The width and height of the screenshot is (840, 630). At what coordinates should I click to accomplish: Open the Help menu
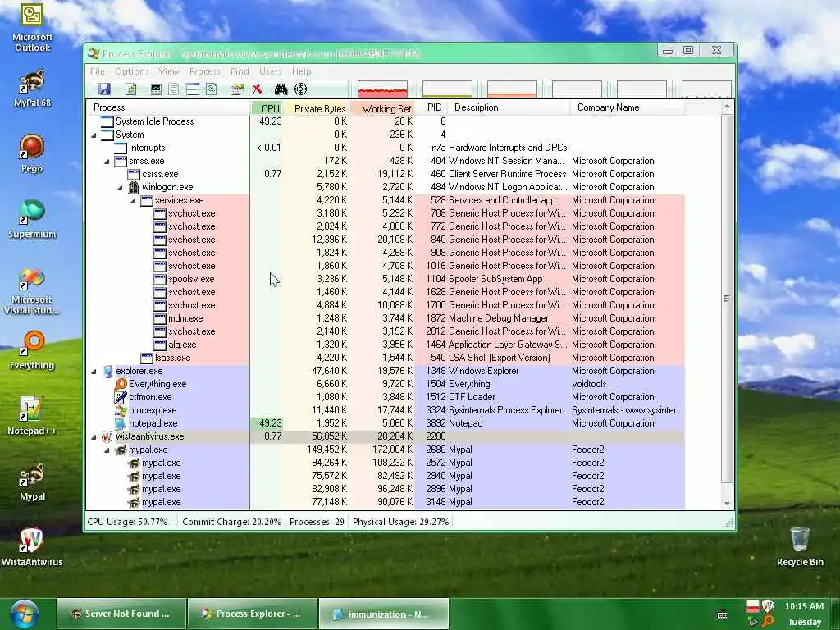click(x=302, y=71)
